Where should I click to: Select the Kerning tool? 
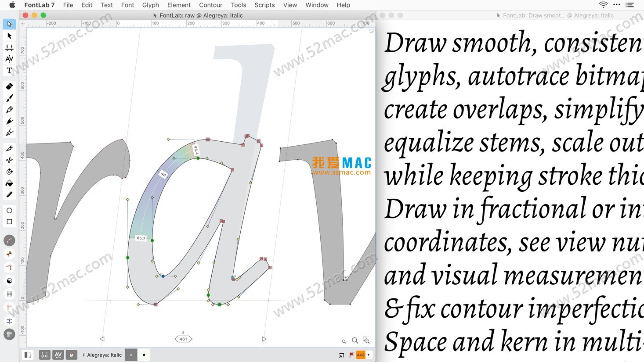[9, 59]
